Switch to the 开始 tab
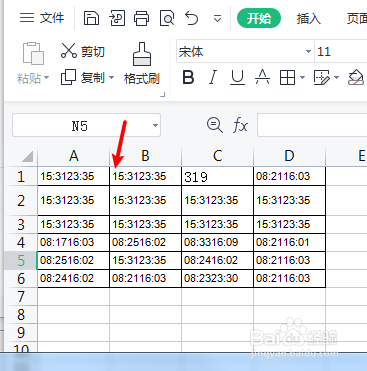The height and width of the screenshot is (371, 367). click(259, 18)
